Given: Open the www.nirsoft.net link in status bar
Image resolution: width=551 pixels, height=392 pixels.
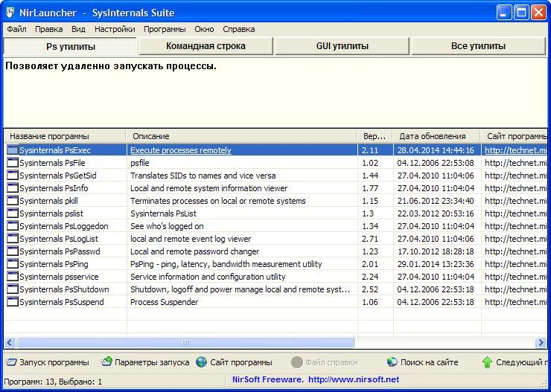Looking at the screenshot, I should coord(354,379).
